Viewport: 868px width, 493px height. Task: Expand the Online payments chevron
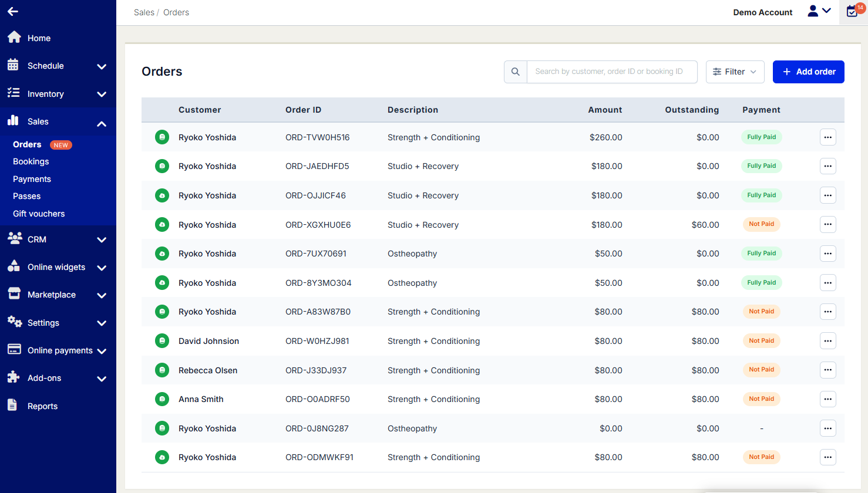coord(102,351)
